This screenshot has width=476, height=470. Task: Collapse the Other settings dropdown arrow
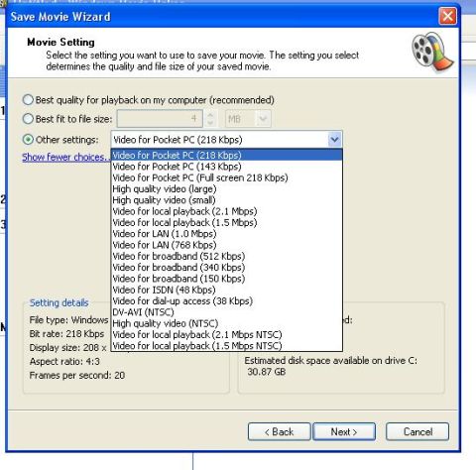[334, 140]
